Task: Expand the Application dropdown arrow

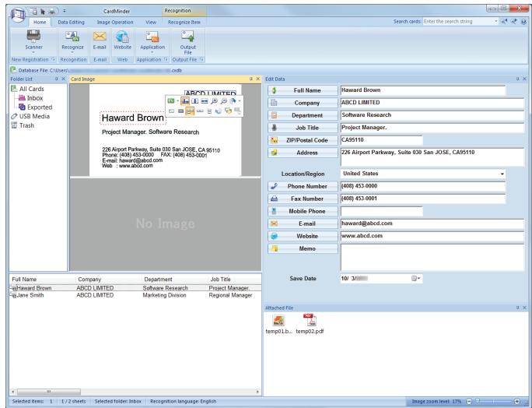Action: click(x=152, y=53)
